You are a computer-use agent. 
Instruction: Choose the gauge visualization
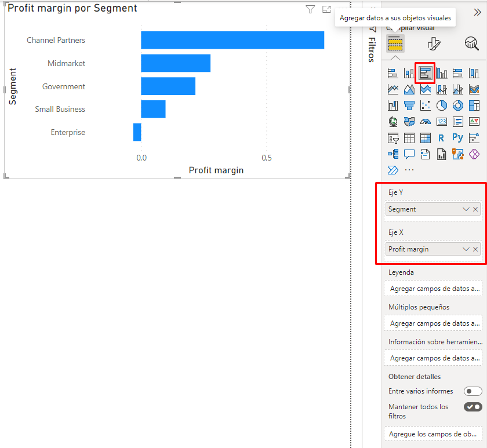pos(426,122)
